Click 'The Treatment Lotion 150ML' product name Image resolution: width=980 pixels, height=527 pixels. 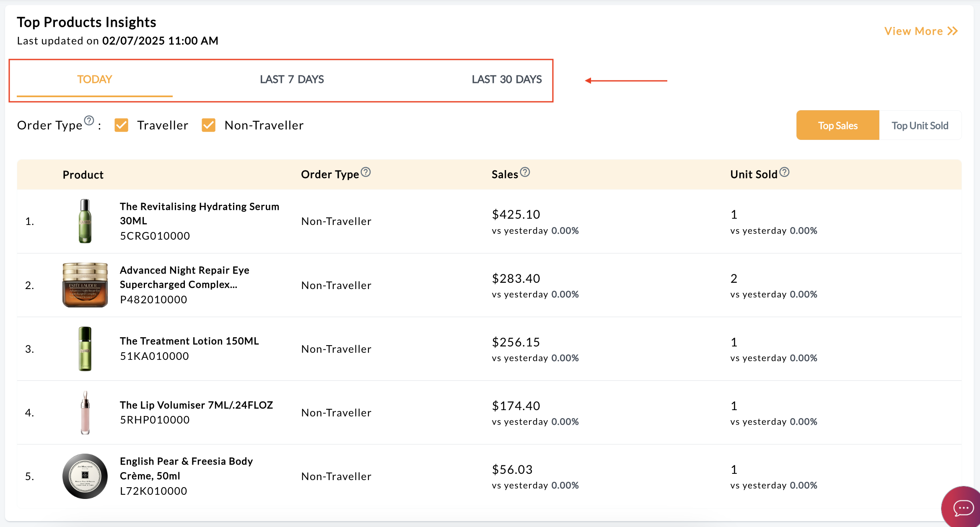pos(189,341)
